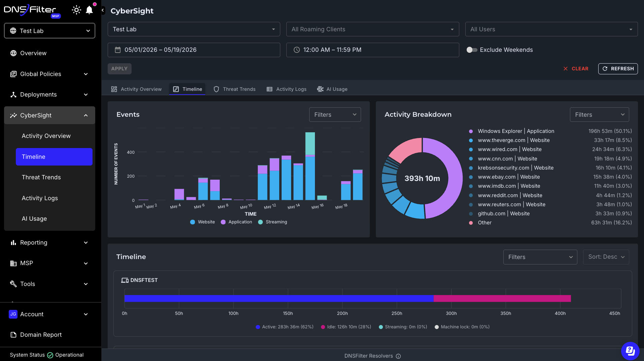Open All Users dropdown
The image size is (644, 361).
pyautogui.click(x=551, y=29)
